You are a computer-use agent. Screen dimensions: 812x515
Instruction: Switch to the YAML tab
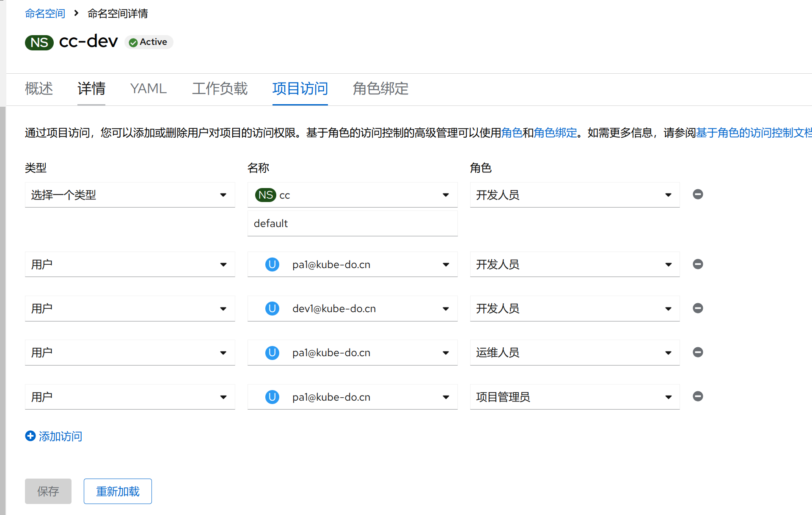(148, 89)
